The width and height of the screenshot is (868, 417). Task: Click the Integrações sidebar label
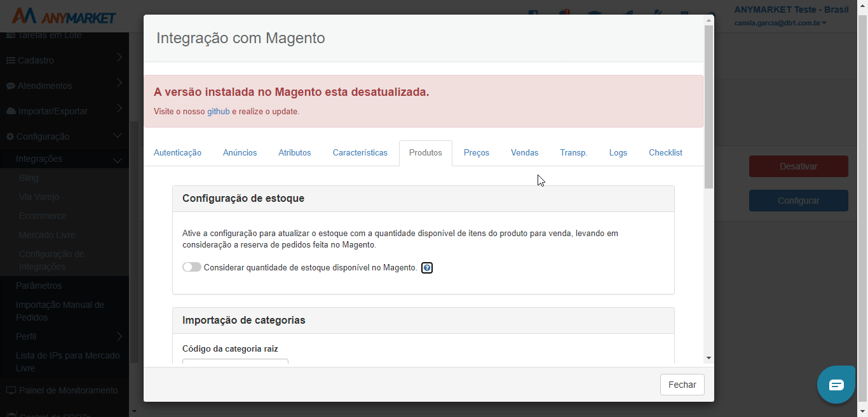point(39,159)
